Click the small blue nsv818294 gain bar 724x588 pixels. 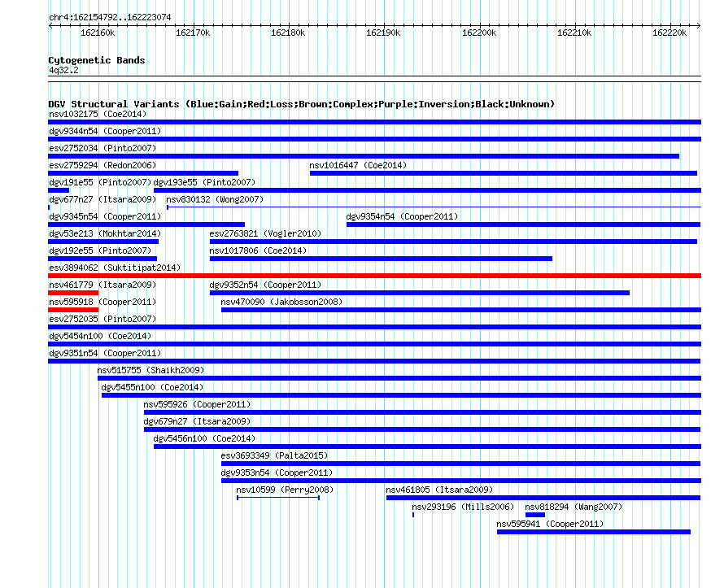coord(535,515)
